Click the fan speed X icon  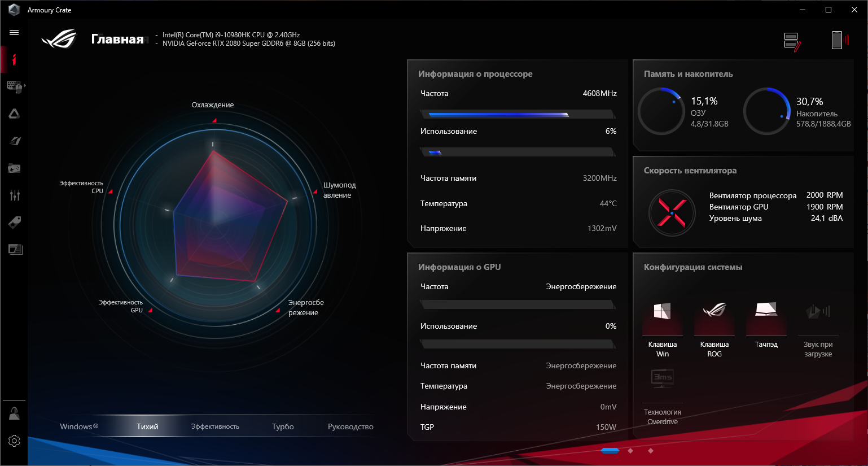pyautogui.click(x=672, y=213)
